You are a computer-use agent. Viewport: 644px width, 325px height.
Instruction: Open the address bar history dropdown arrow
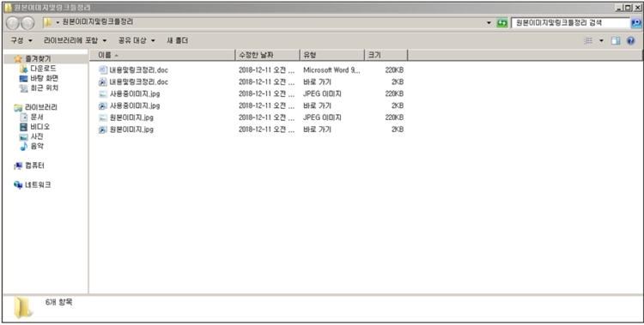489,23
